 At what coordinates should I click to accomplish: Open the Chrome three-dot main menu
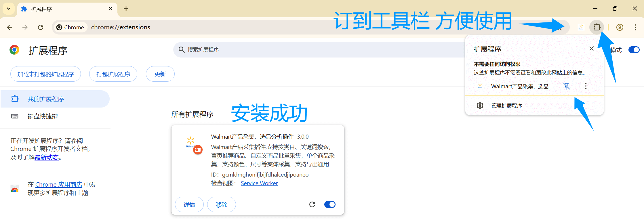pyautogui.click(x=635, y=27)
